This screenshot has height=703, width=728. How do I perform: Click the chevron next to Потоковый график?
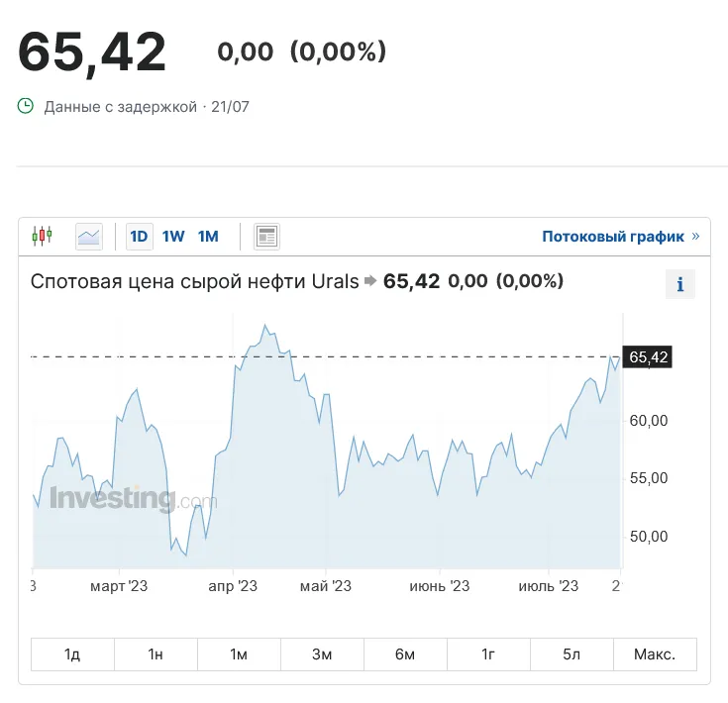(x=695, y=236)
